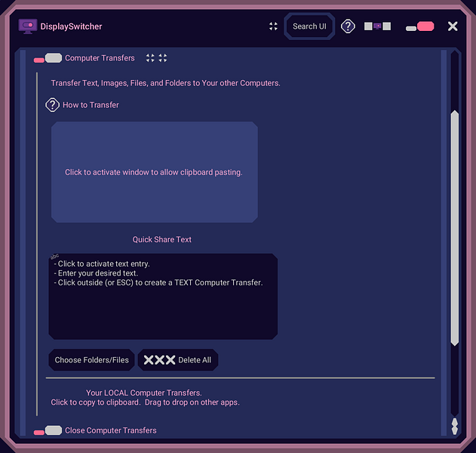Click the scroll arrows at scrollbar bottom
The image size is (476, 453).
pos(454,427)
